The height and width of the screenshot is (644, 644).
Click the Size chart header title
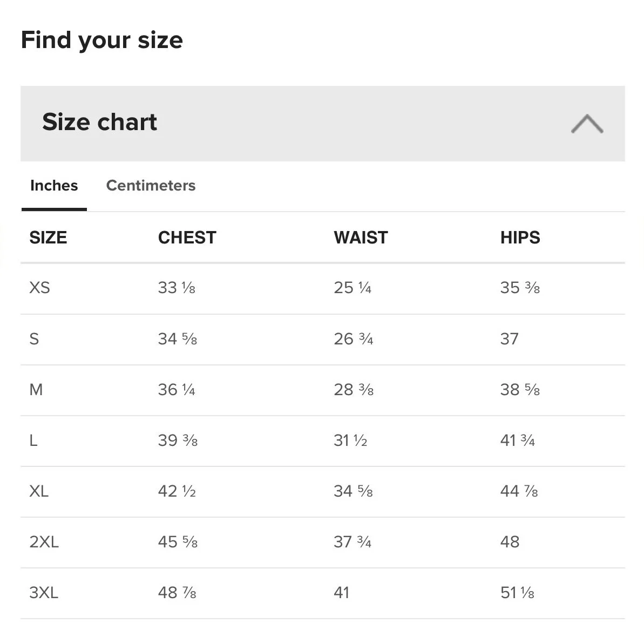[x=100, y=122]
